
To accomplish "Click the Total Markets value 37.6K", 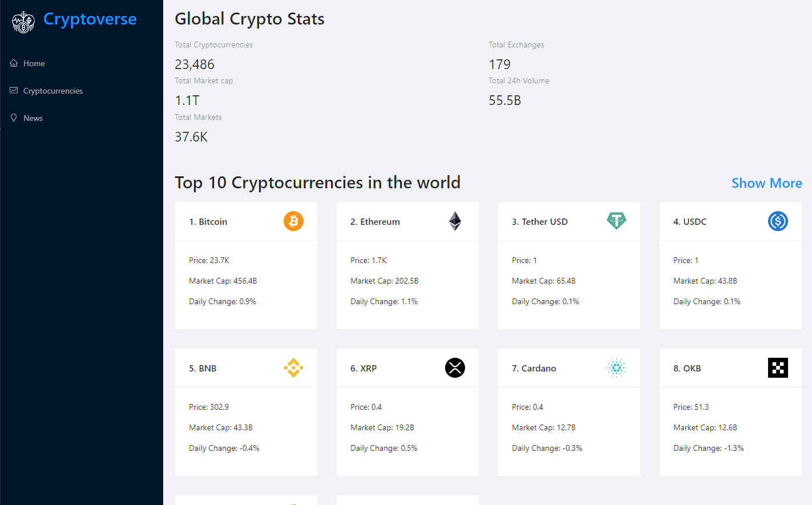I will (x=191, y=137).
